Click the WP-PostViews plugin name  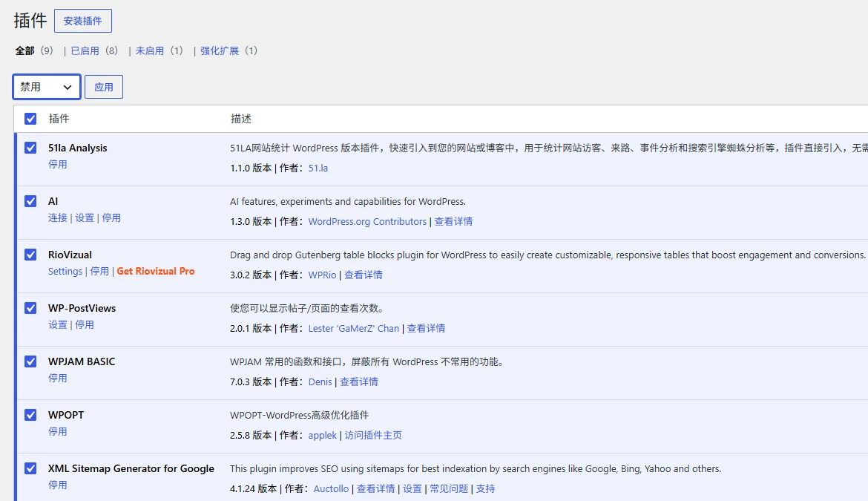point(82,308)
